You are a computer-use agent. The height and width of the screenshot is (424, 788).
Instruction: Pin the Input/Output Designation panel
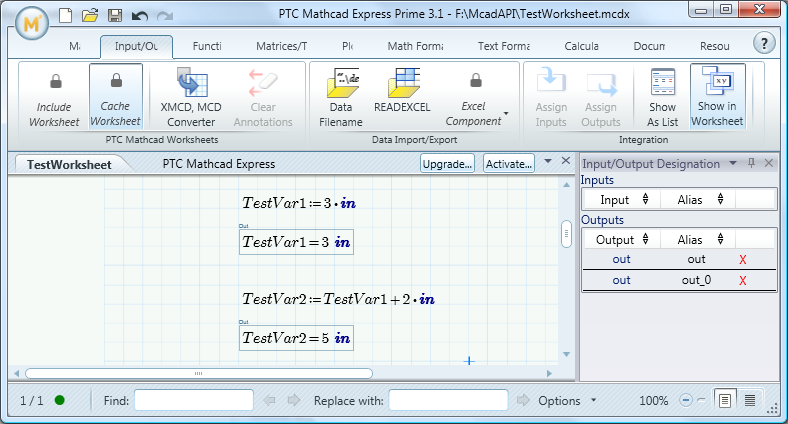tap(751, 163)
